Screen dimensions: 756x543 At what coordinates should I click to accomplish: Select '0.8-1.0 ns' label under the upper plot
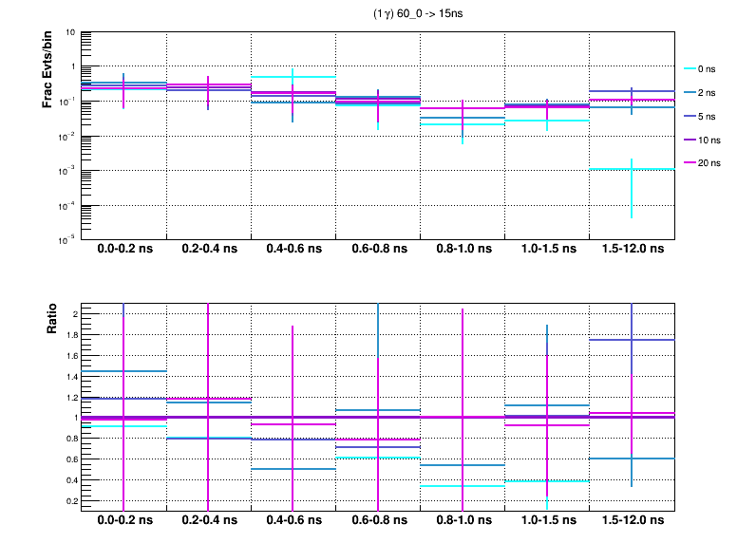[x=463, y=250]
